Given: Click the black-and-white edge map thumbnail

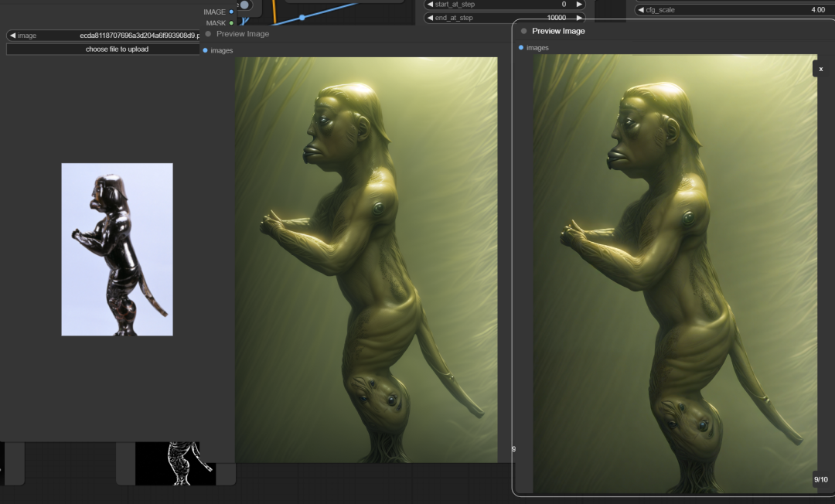Looking at the screenshot, I should pyautogui.click(x=176, y=463).
